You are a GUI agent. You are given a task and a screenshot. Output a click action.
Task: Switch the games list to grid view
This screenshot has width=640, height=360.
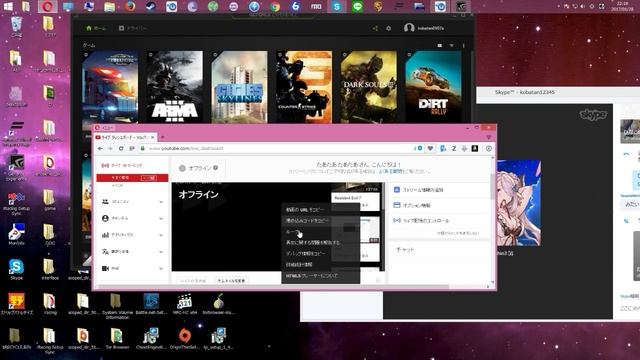[440, 45]
